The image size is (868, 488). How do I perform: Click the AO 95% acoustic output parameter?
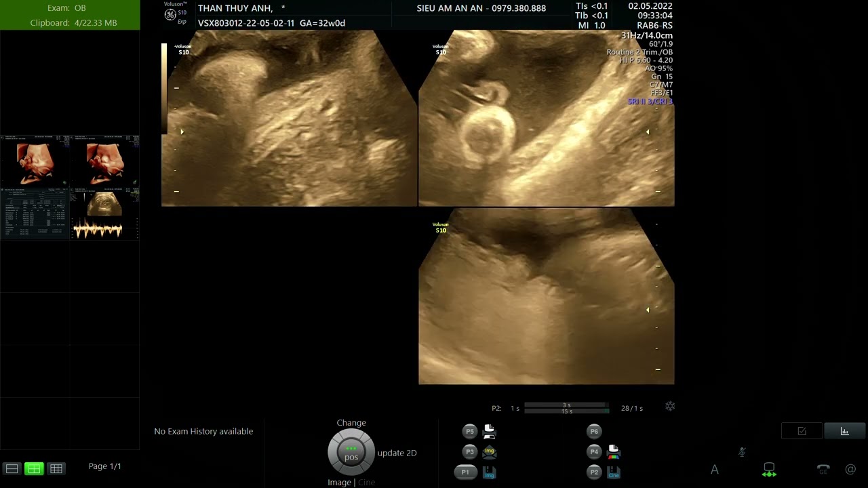point(658,68)
